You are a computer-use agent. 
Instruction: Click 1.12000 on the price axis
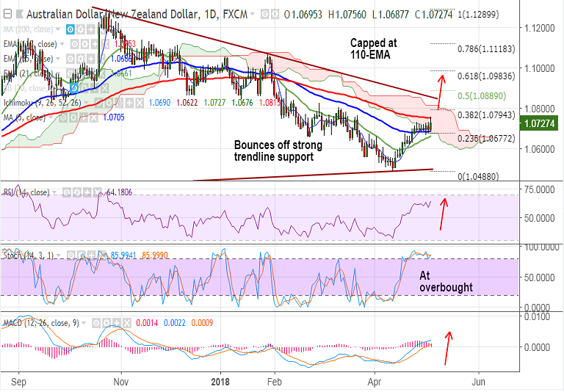point(539,29)
